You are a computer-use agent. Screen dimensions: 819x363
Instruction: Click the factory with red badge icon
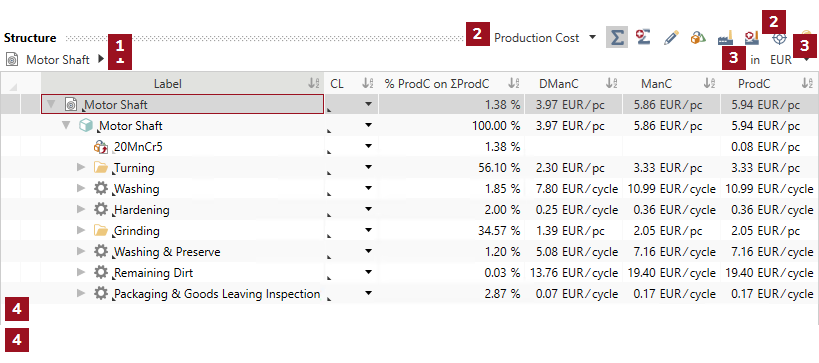(752, 38)
